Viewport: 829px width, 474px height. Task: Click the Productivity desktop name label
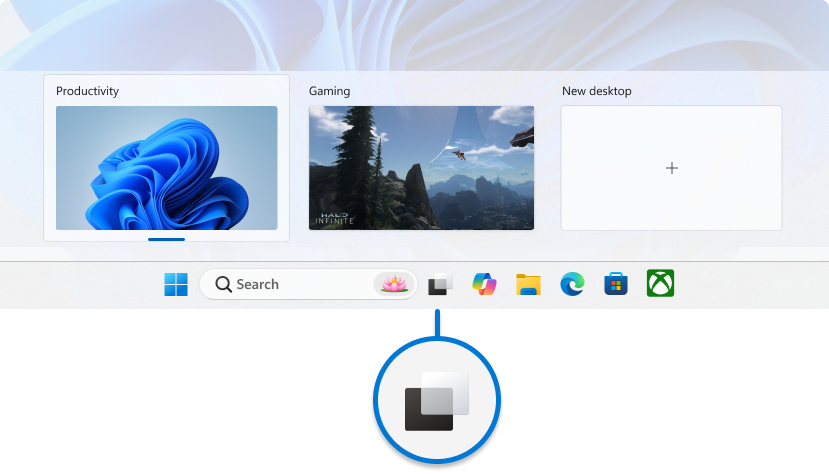(87, 91)
